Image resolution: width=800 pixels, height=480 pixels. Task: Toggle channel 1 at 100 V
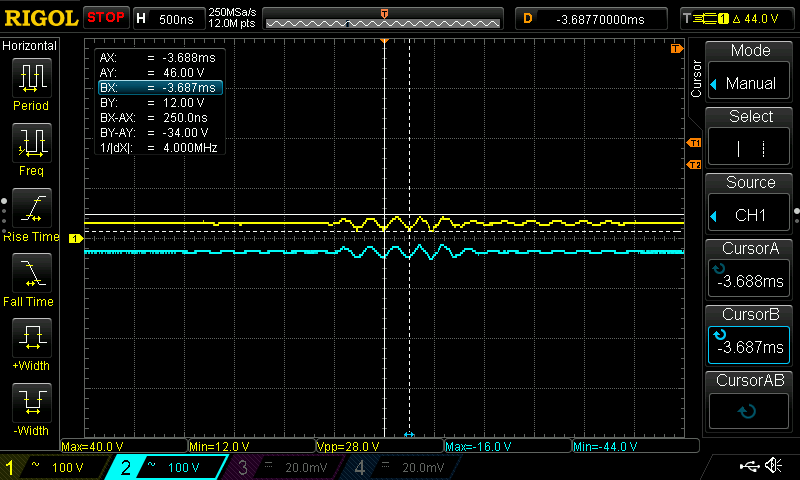coord(52,467)
